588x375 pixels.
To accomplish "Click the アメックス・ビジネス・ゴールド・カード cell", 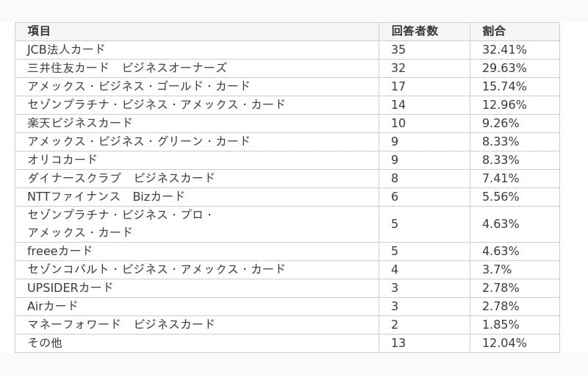I will [x=197, y=87].
